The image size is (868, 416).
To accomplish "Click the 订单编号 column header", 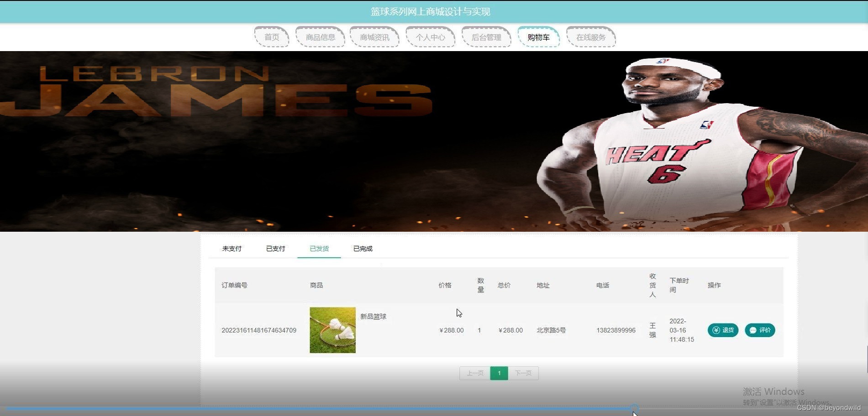I will click(234, 285).
